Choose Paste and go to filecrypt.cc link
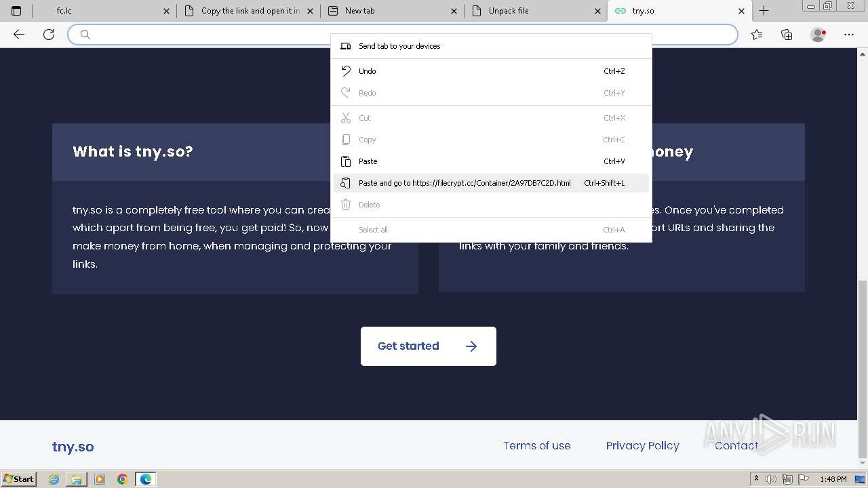The image size is (868, 488). click(491, 183)
